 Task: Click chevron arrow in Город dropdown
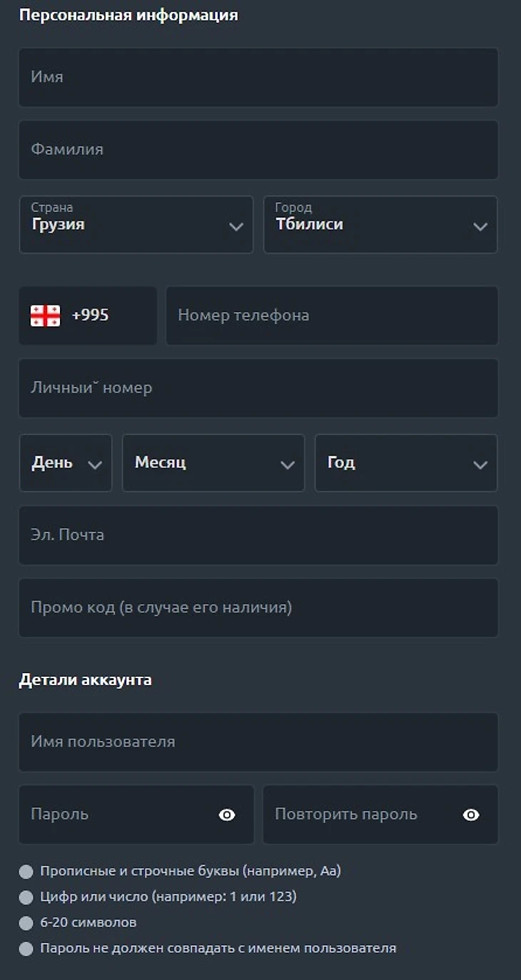click(x=480, y=226)
